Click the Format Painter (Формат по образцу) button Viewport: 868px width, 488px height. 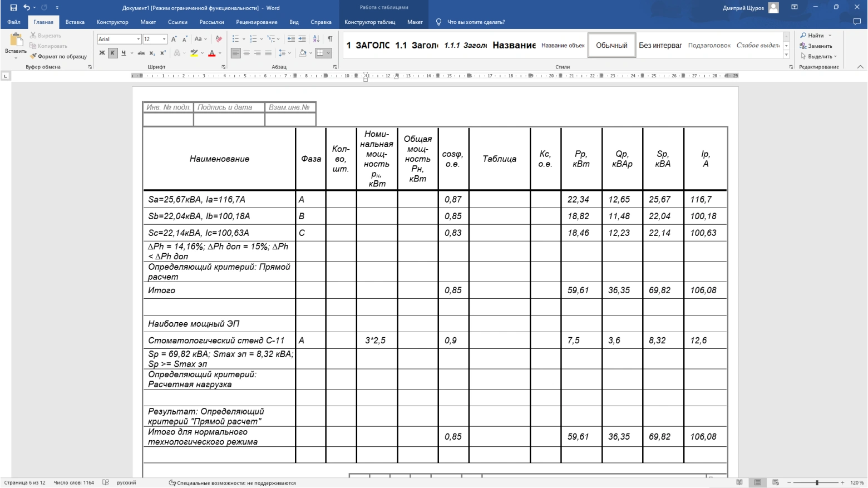(x=58, y=56)
